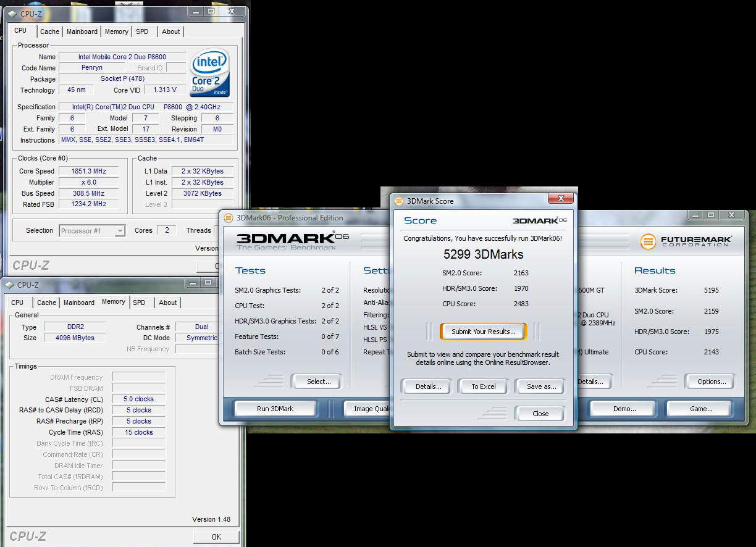Maximize the 3DMark06 main window
The width and height of the screenshot is (756, 547).
pos(712,215)
